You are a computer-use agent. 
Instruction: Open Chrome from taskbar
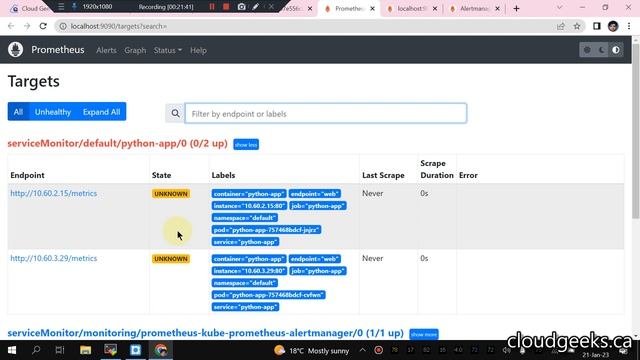click(161, 350)
